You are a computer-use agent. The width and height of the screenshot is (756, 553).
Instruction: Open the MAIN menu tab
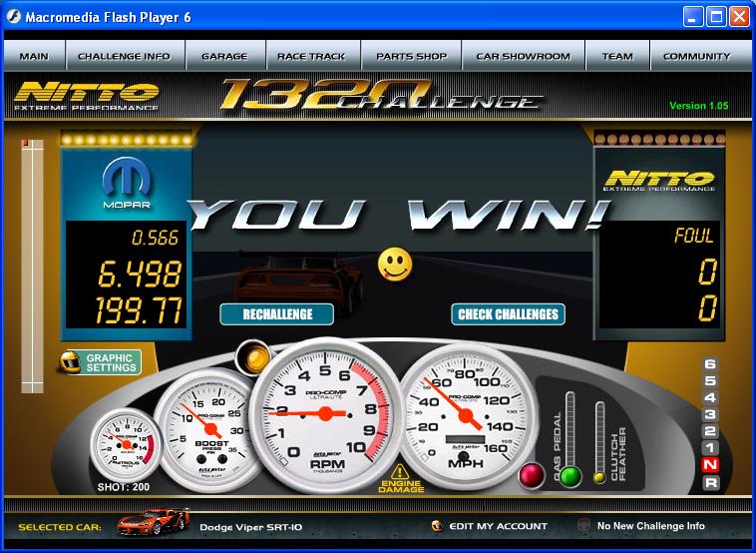[34, 56]
